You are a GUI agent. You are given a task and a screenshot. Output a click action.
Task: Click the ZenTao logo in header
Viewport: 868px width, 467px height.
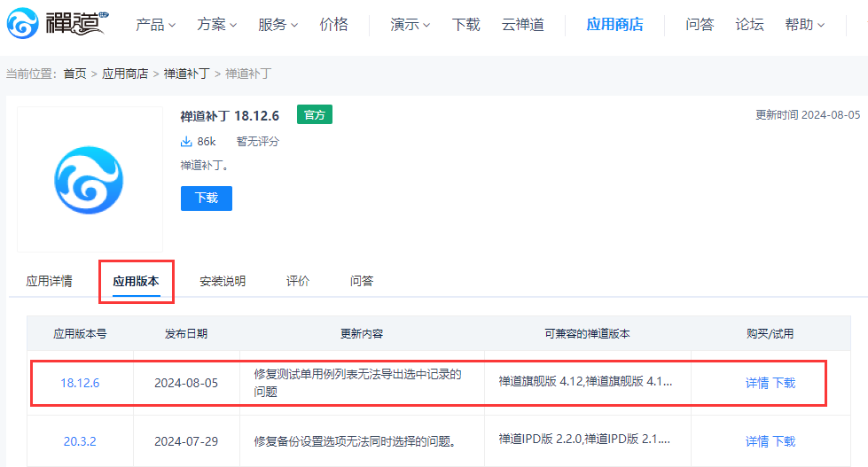[58, 23]
